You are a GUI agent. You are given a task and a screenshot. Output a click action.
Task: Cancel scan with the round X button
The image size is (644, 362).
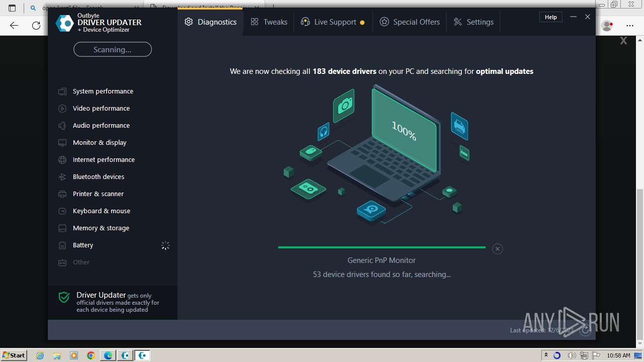(497, 249)
